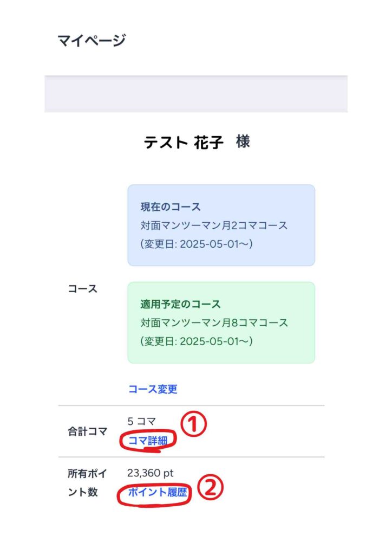Click the change date in green card
The width and height of the screenshot is (392, 555).
pyautogui.click(x=197, y=341)
